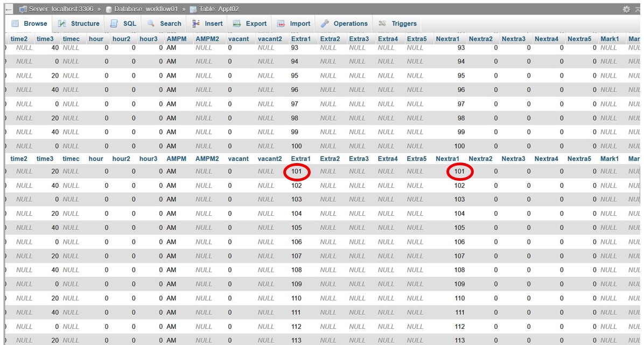Open the Operations tab

coord(344,24)
